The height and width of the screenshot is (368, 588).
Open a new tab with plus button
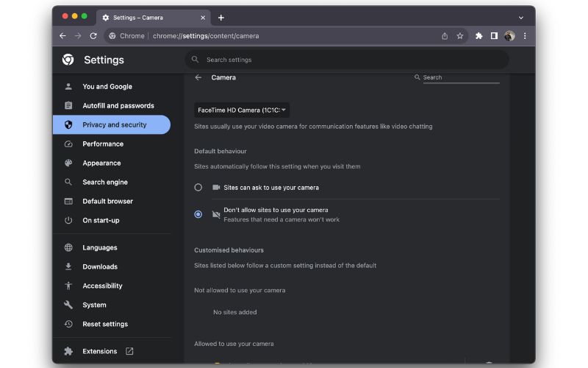point(221,18)
